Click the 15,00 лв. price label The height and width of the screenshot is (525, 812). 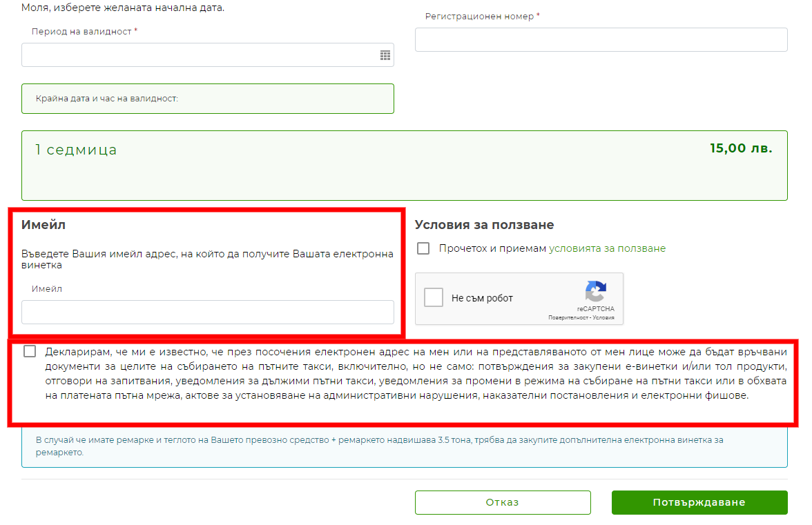740,148
